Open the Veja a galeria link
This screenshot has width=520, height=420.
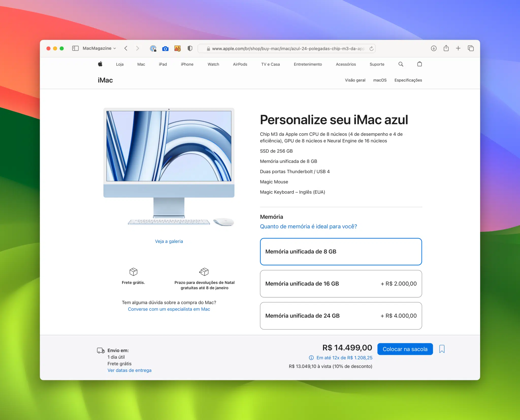[x=169, y=241]
